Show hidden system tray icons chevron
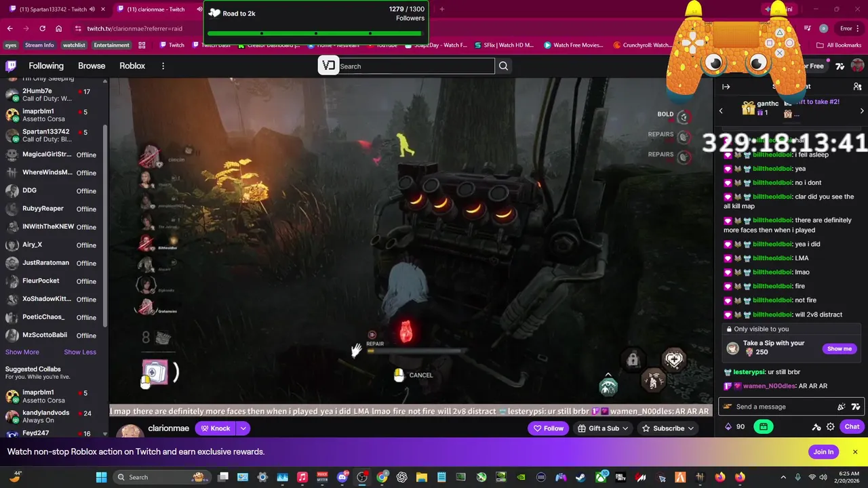 (x=783, y=477)
